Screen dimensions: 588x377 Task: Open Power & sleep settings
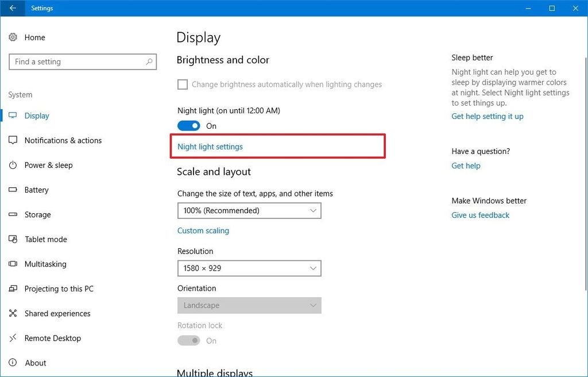tap(49, 165)
